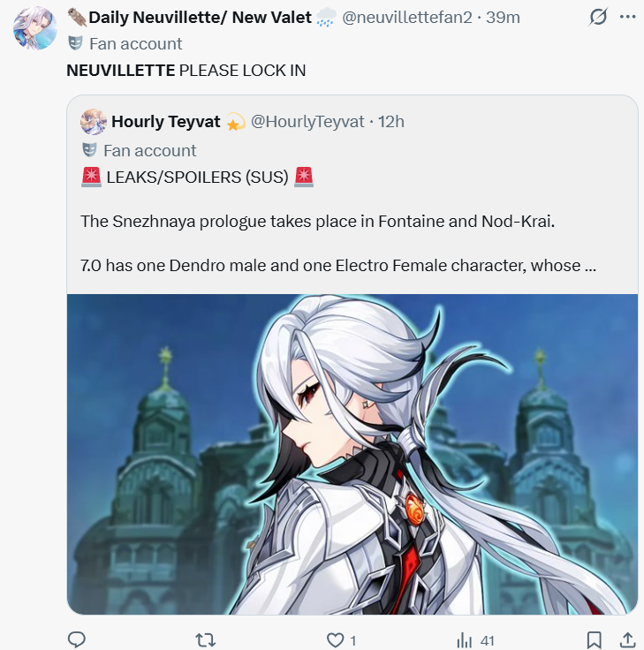Click the Fan account label under Daily Neuvillette
Screen dimensions: 644x650
tap(135, 44)
